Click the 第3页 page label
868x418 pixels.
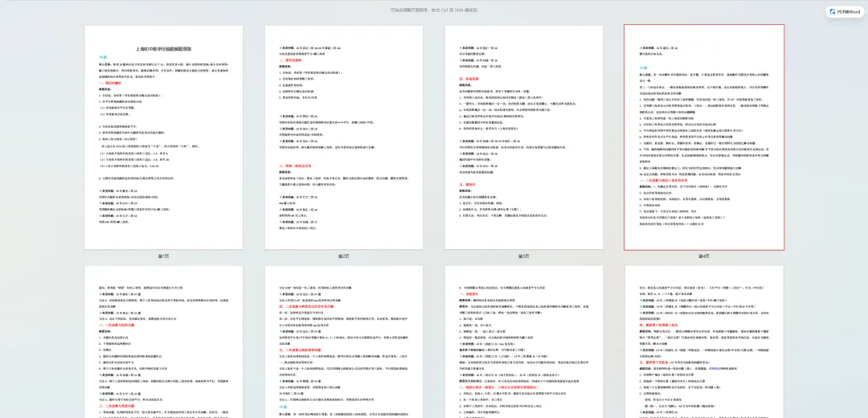524,256
